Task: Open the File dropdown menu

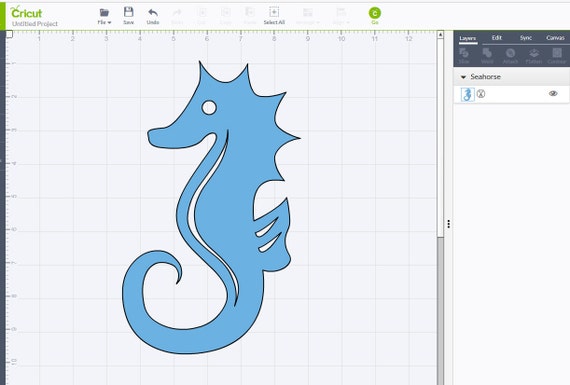Action: 104,16
